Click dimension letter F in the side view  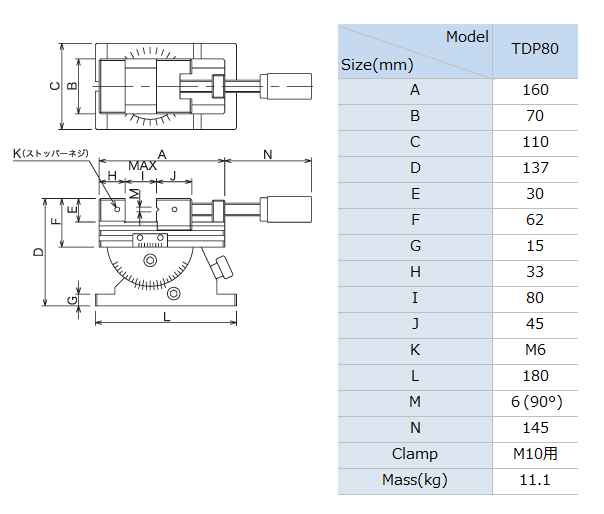[56, 221]
